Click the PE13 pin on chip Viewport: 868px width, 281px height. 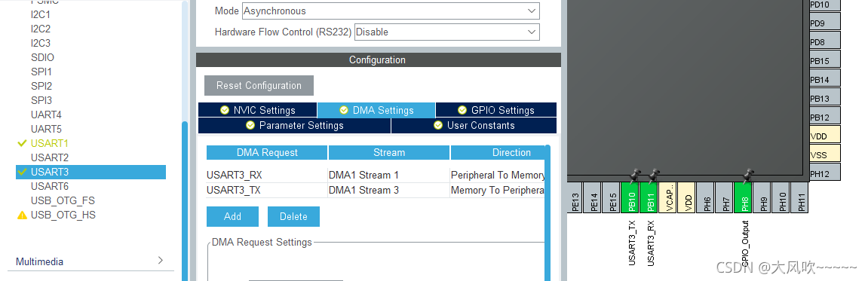575,197
